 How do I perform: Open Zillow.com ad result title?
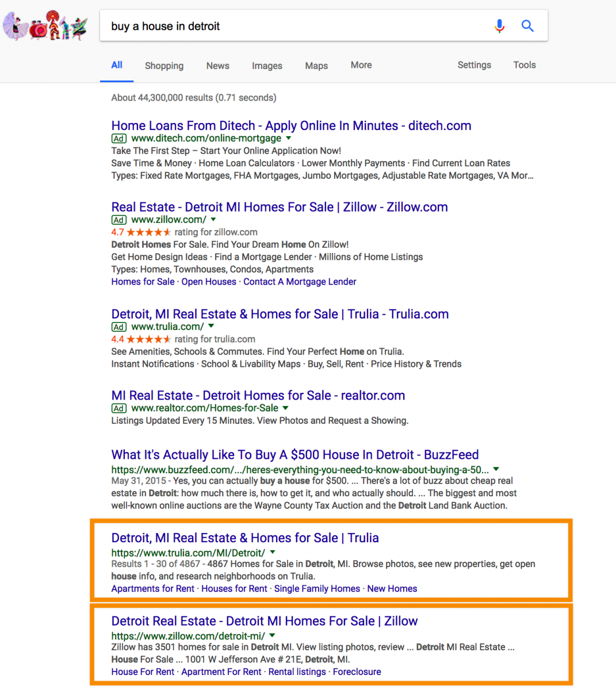tap(280, 207)
